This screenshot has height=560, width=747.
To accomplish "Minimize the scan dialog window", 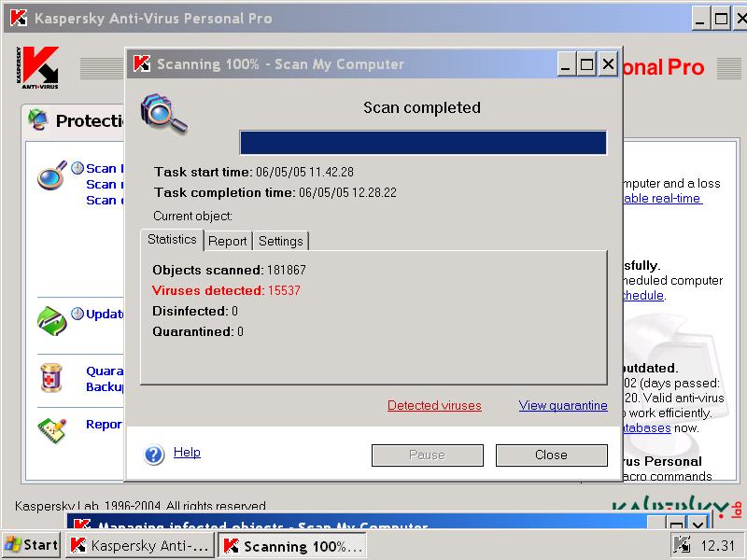I will click(566, 63).
